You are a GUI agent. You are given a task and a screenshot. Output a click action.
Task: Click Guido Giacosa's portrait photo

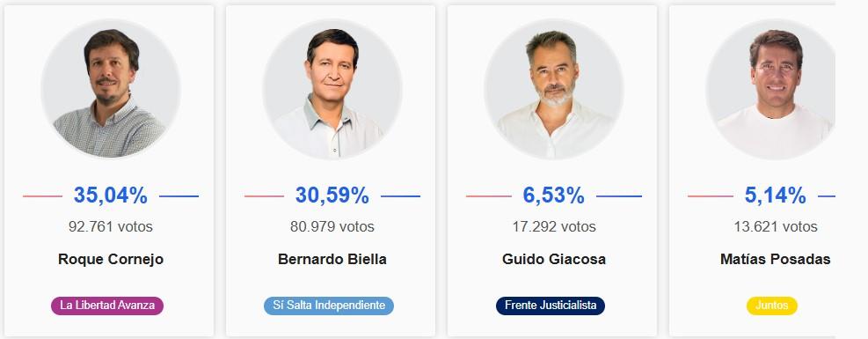pos(553,89)
